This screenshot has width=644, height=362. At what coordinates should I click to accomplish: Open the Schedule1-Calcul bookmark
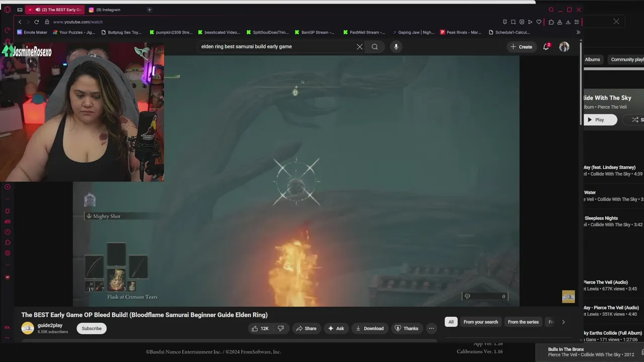(x=509, y=32)
